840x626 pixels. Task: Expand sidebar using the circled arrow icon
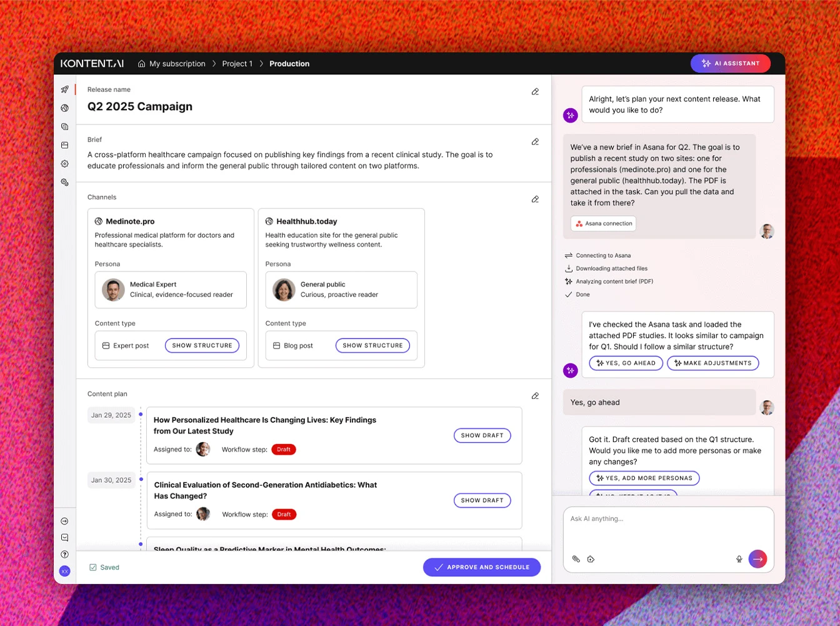[x=64, y=521]
